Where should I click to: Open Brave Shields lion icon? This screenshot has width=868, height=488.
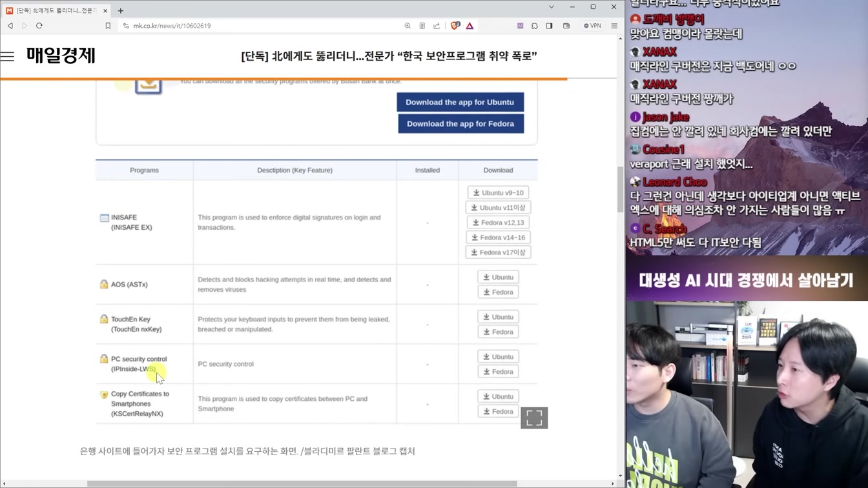[x=455, y=26]
